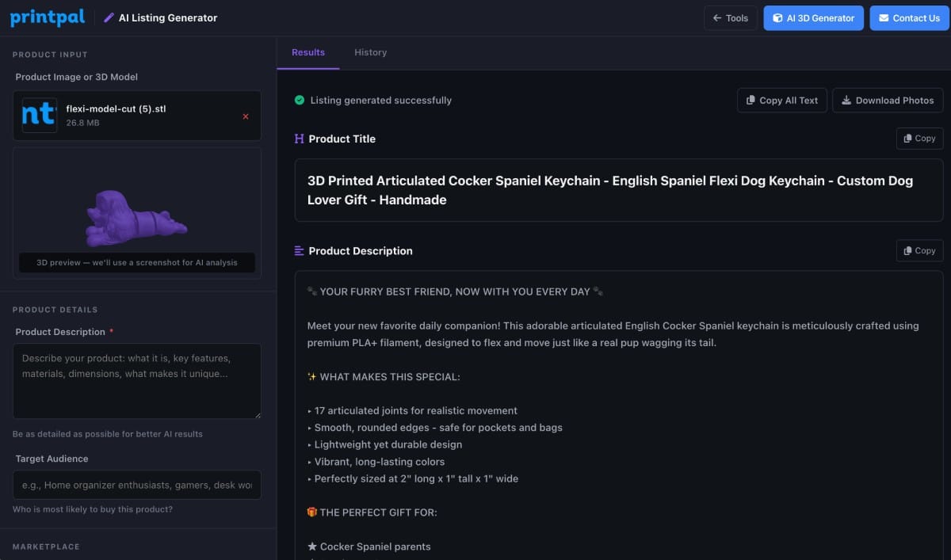Click the green success checkmark icon

point(300,101)
